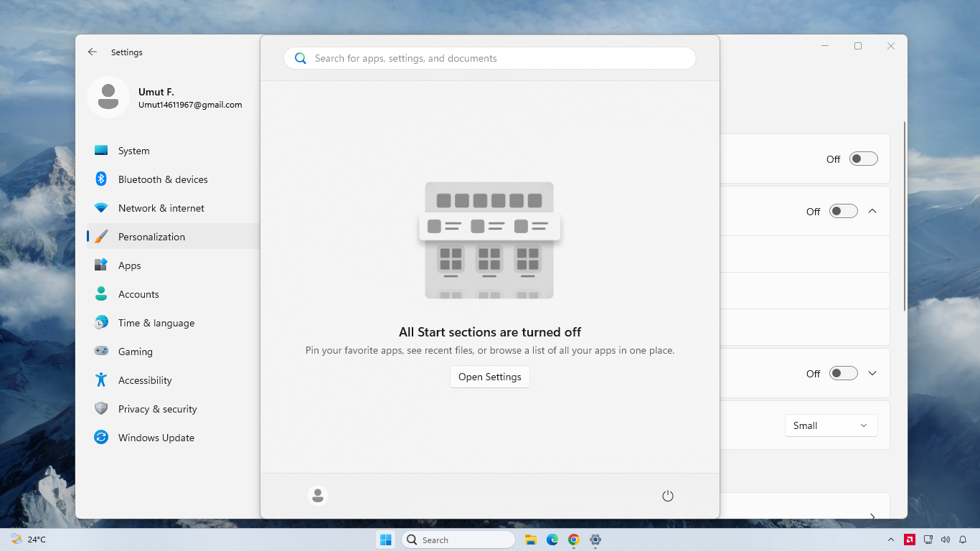
Task: Toggle the Off switch with up chevron
Action: [x=844, y=212]
